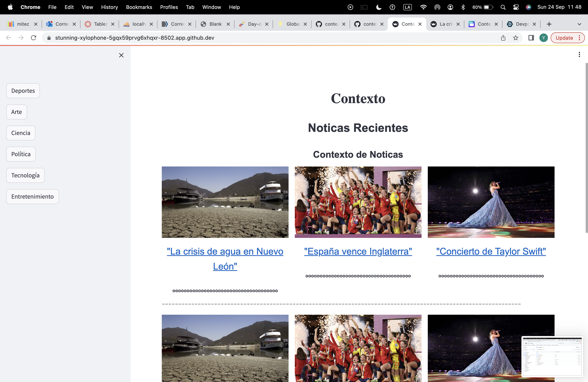The width and height of the screenshot is (588, 382).
Task: Open macOS Control Center icon
Action: pos(516,7)
